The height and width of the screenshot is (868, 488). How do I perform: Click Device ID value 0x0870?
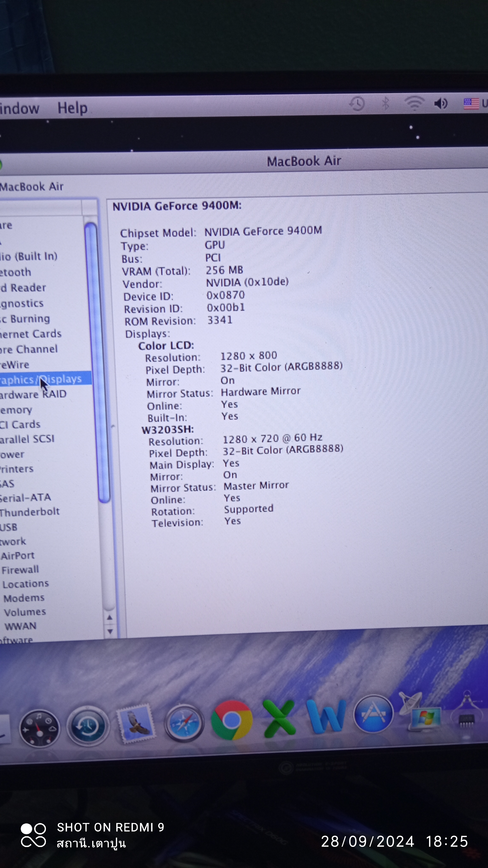226,295
